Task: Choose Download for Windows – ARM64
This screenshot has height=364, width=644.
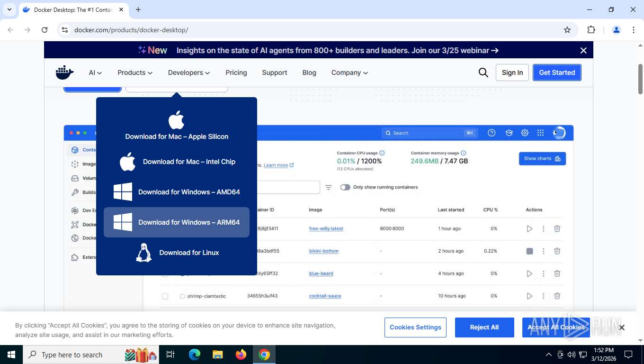Action: tap(177, 222)
